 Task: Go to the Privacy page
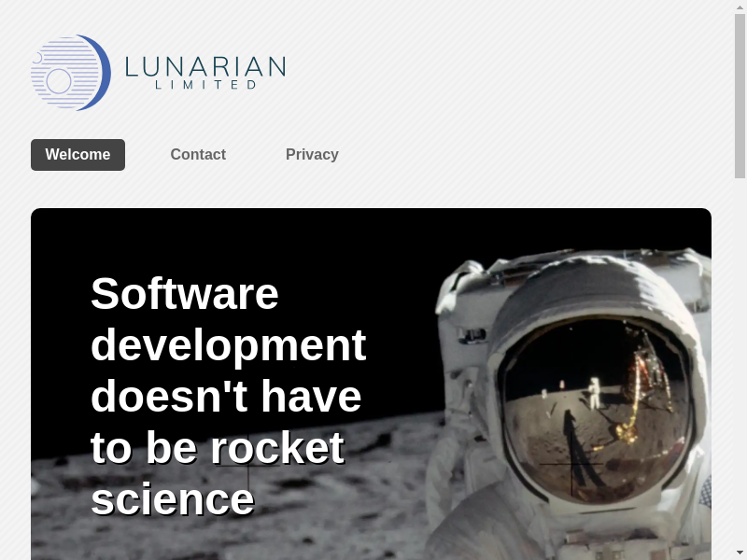click(x=312, y=155)
